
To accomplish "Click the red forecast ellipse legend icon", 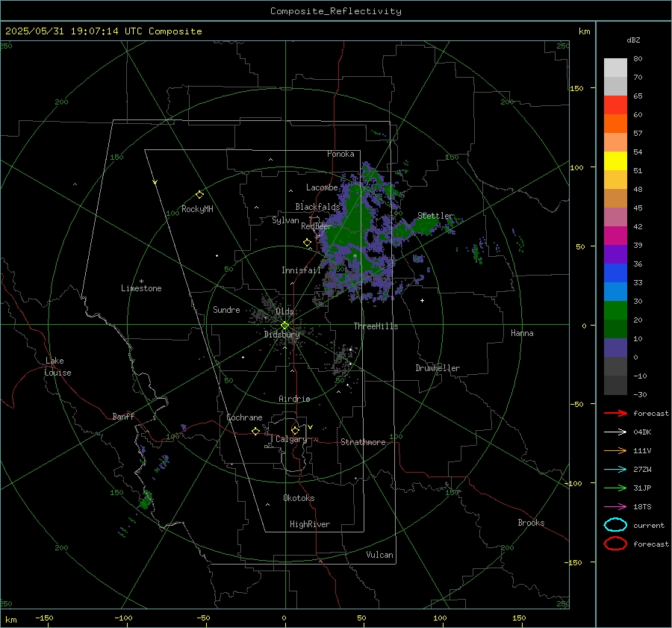I will coord(615,544).
